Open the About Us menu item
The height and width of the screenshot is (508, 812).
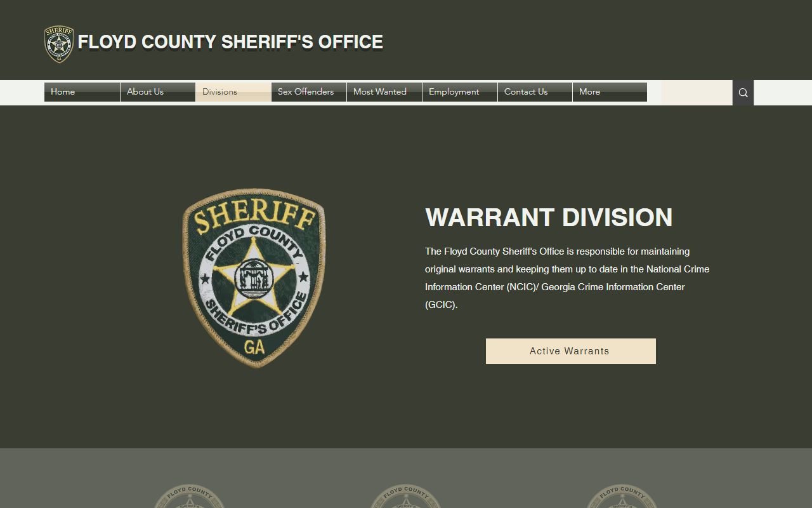click(157, 92)
